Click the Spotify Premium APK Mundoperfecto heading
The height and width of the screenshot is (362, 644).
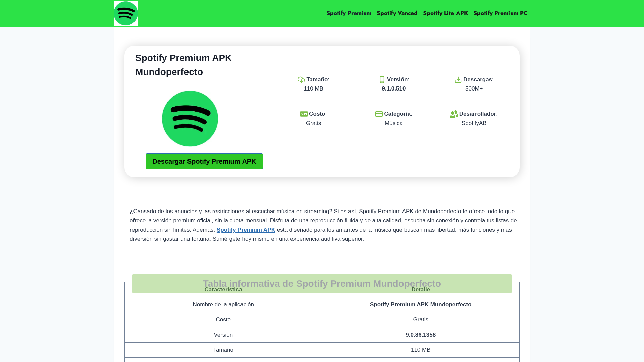click(183, 65)
